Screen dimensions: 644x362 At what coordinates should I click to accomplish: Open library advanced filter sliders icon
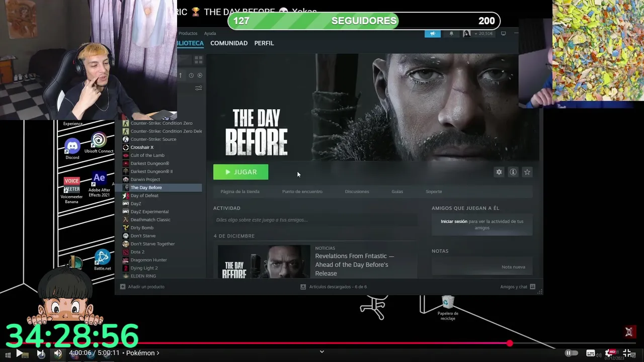pos(199,88)
